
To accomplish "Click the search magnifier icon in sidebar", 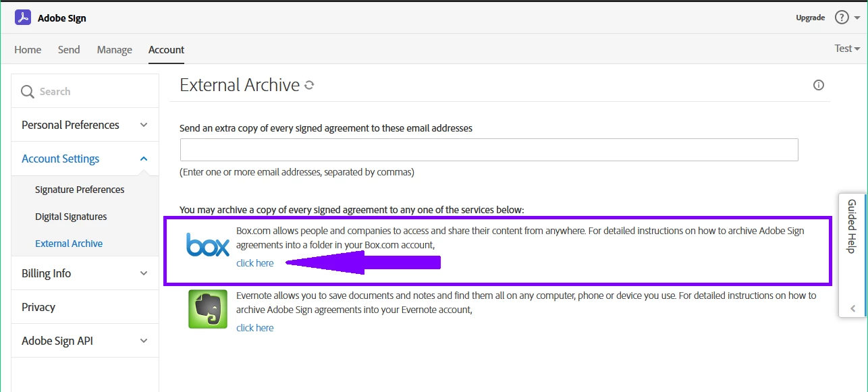I will point(28,92).
